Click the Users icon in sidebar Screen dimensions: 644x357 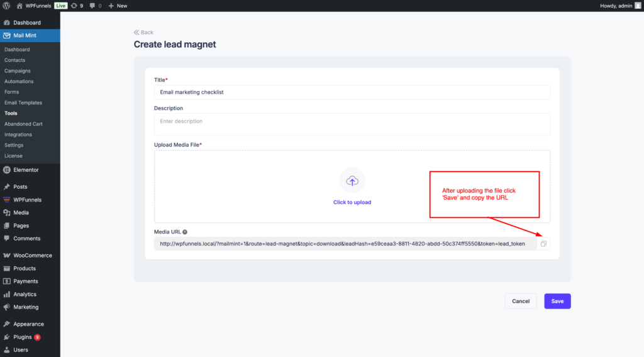tap(6, 350)
